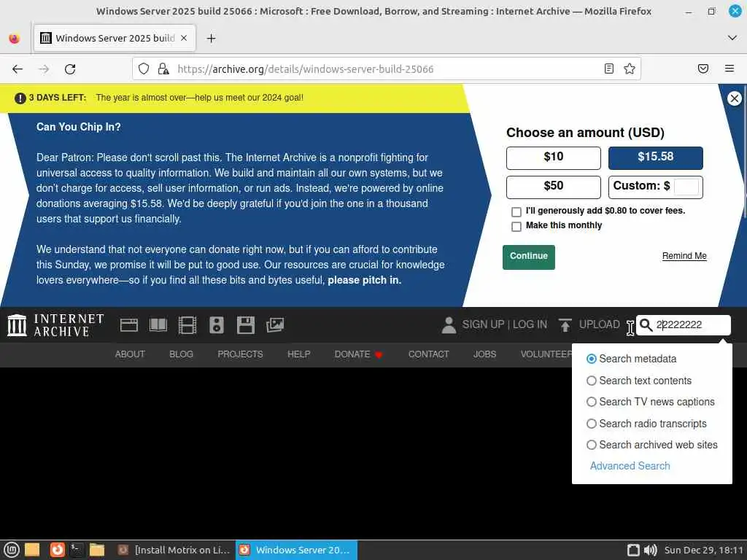This screenshot has width=747, height=560.
Task: Open the Web (Wayback) media icon
Action: 129,325
